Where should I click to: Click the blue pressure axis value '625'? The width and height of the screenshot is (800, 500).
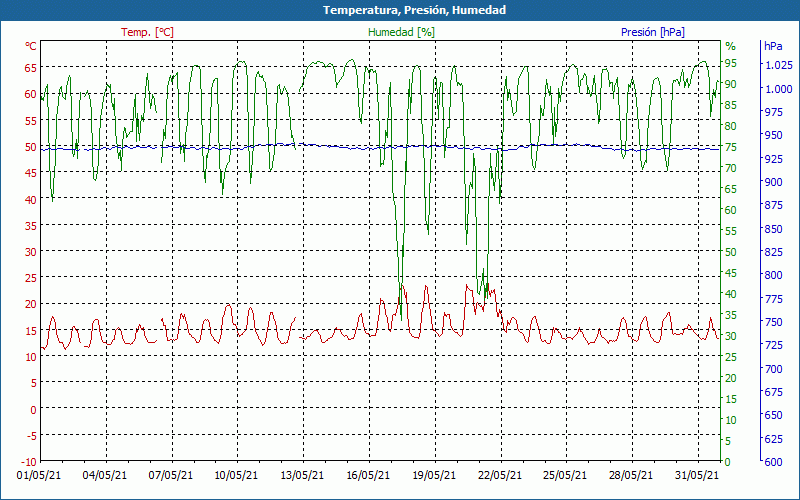pyautogui.click(x=772, y=438)
